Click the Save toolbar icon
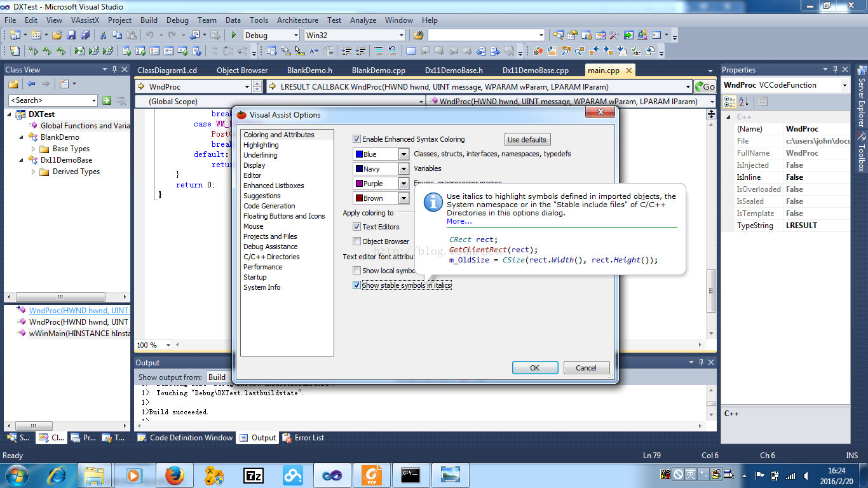 (x=71, y=35)
